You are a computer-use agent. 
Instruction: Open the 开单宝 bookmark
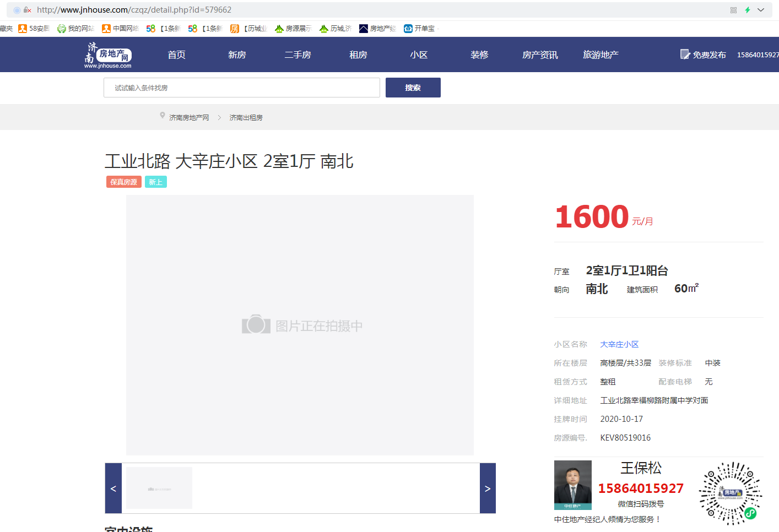(x=419, y=29)
